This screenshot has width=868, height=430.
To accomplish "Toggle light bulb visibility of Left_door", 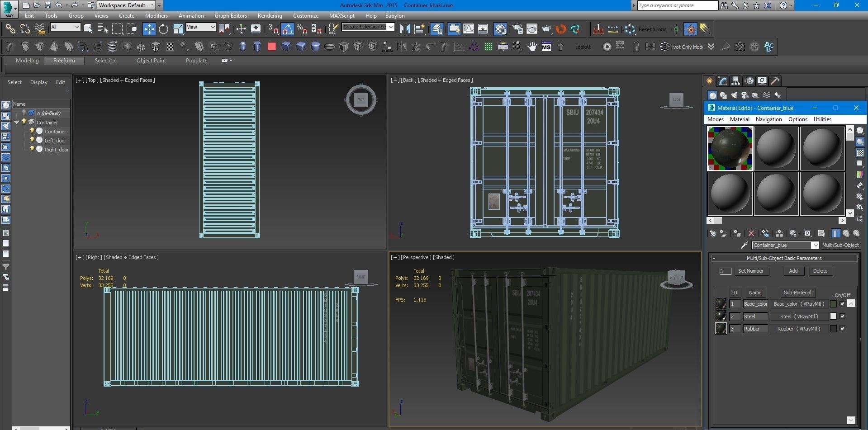I will (32, 140).
